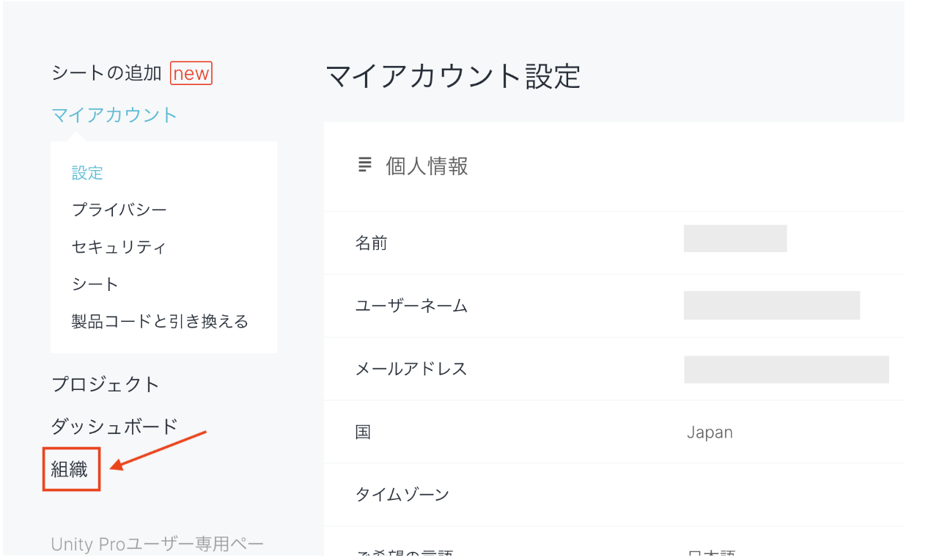Screen dimensions: 950x560
Task: Go to ダッシュボード
Action: [x=114, y=426]
